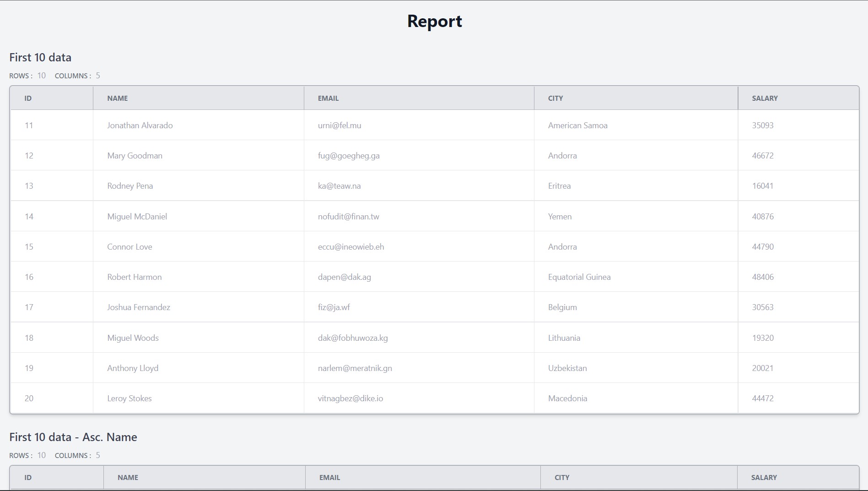Click the EMAIL column header
868x491 pixels.
[329, 98]
